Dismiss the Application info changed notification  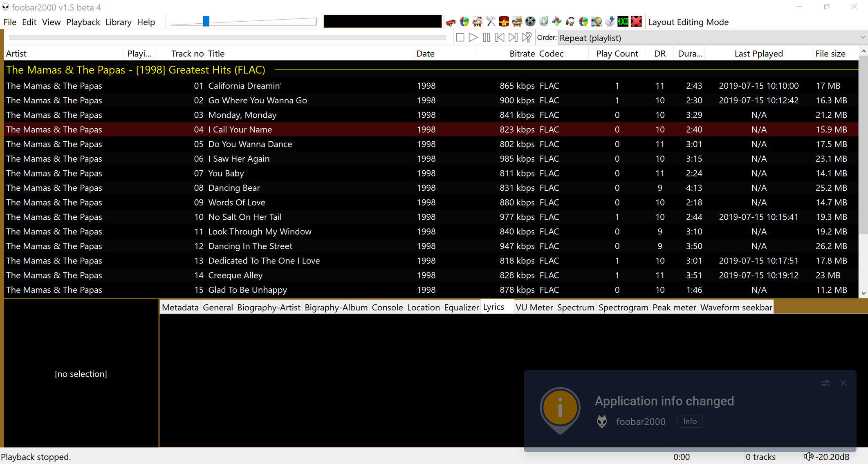[843, 383]
